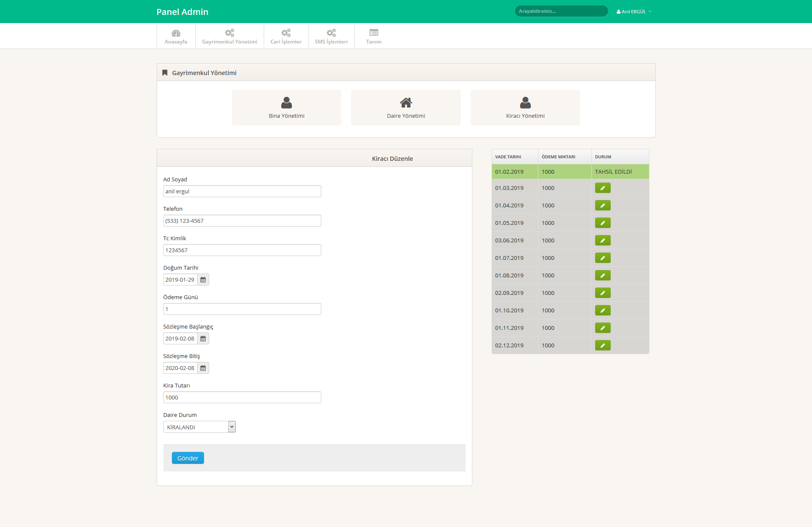Click the edit pencil for 01.10.2019 payment
The image size is (812, 527).
click(x=602, y=310)
